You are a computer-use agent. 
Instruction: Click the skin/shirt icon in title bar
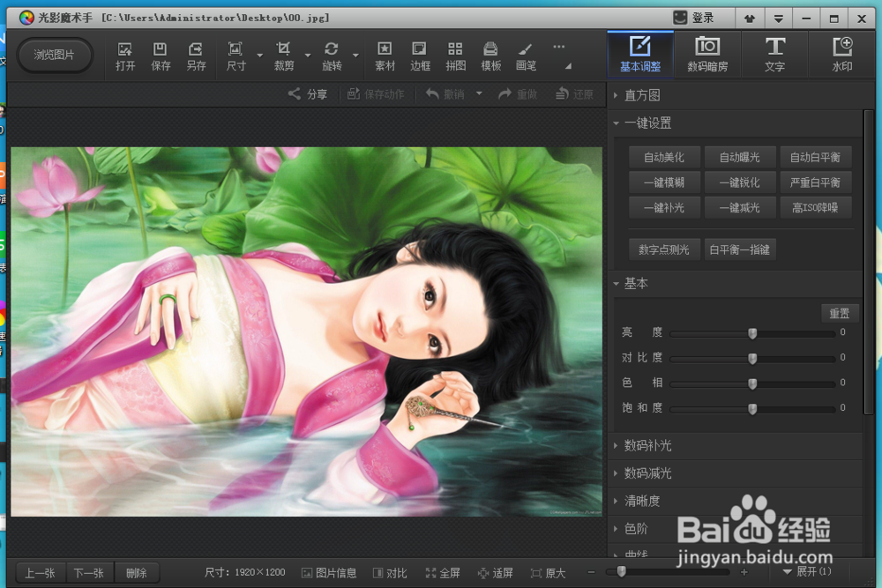coord(749,19)
